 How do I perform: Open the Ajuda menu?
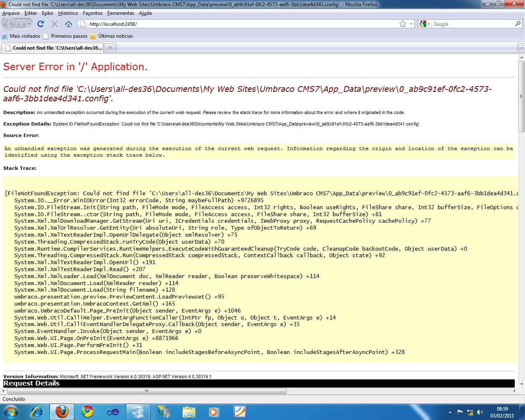click(x=145, y=13)
